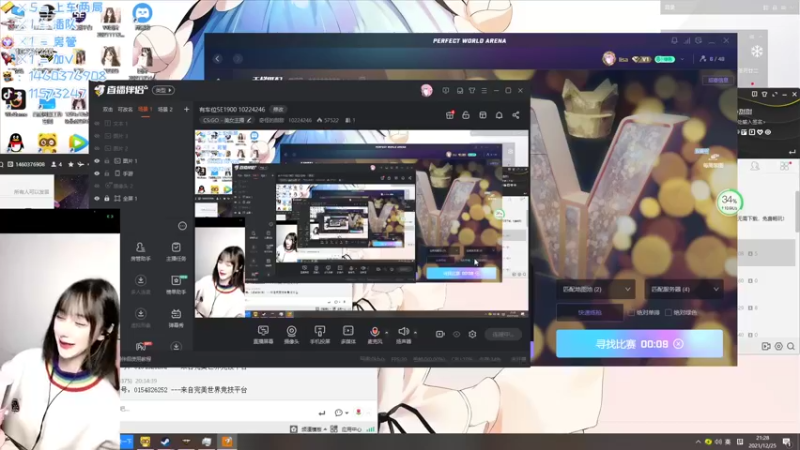Toggle visibility of 摄像头 2 source

point(97,186)
